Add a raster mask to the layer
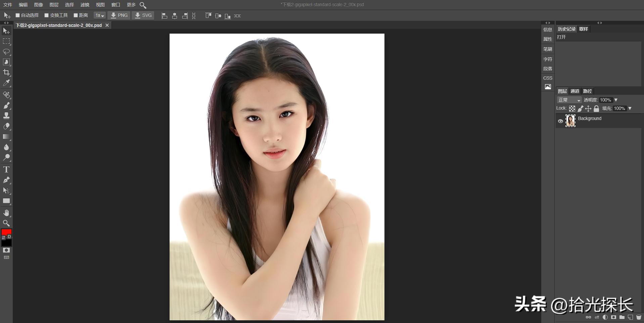 [613, 317]
